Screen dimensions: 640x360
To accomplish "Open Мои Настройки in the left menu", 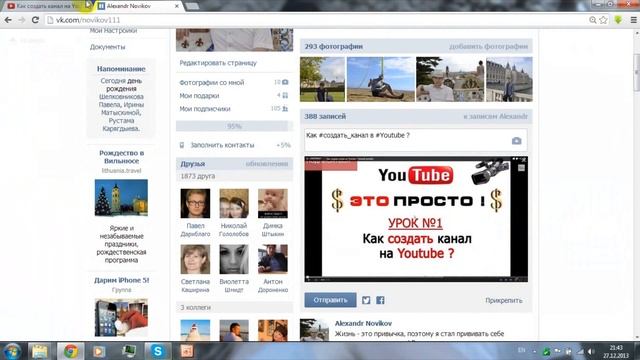I will 113,31.
